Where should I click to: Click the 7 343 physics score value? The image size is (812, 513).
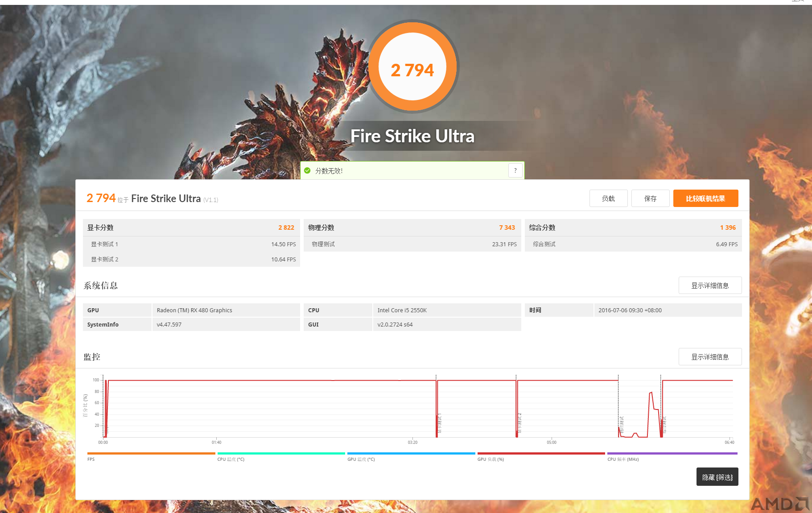(507, 228)
